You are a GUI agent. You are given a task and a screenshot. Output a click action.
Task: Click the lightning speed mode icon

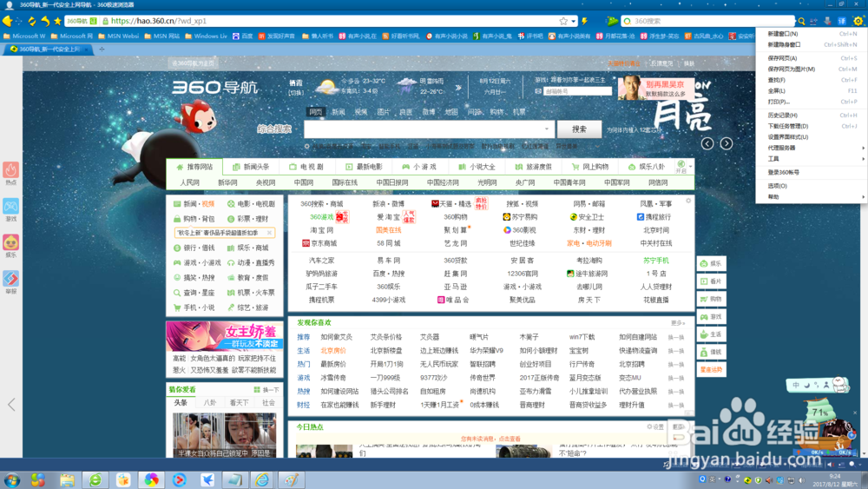584,21
